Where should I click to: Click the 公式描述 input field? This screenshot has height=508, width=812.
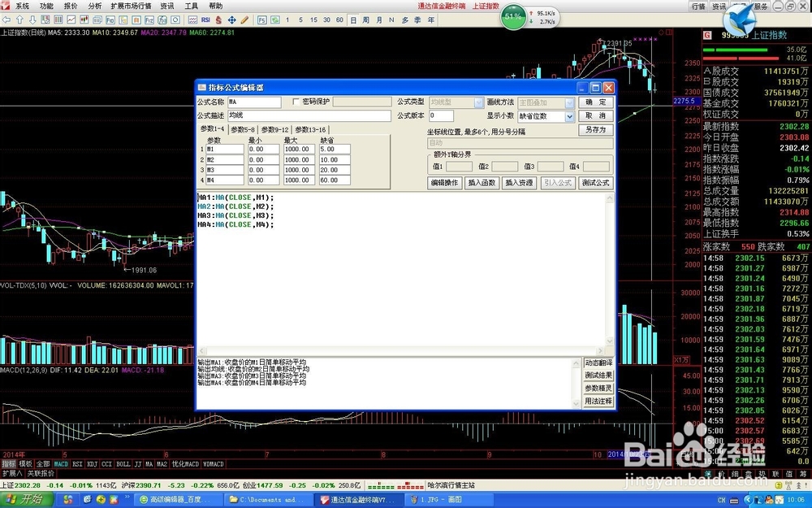click(x=309, y=115)
